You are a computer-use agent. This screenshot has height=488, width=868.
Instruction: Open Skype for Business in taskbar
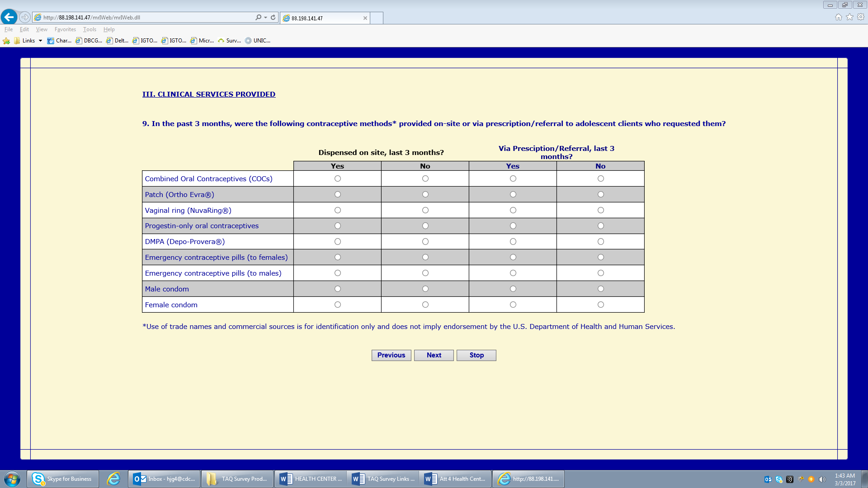[x=63, y=479]
